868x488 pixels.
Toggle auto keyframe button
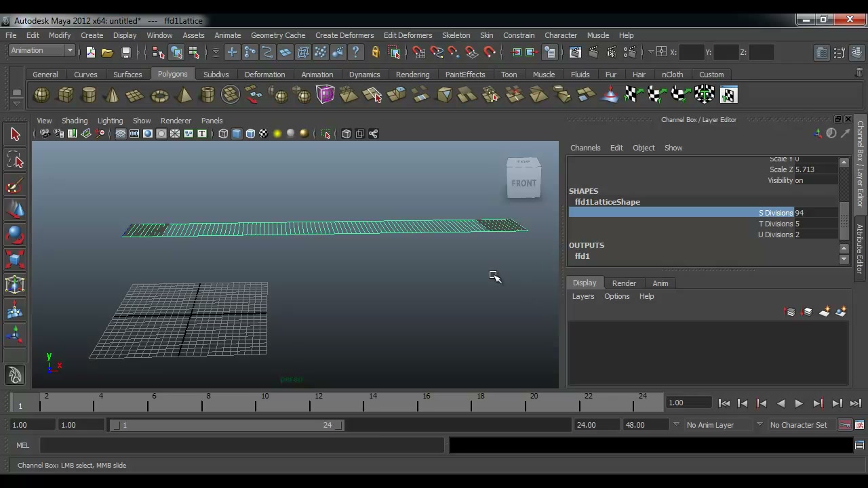click(x=844, y=425)
